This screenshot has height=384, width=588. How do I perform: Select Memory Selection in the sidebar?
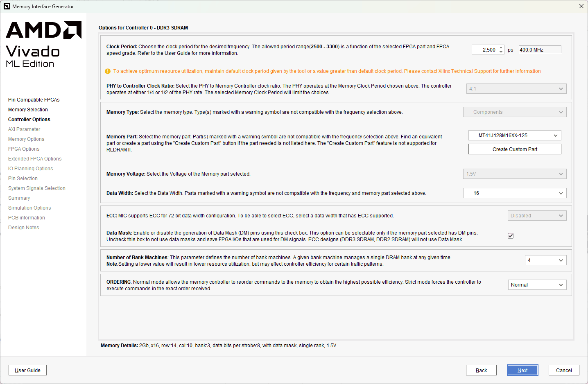(x=28, y=110)
